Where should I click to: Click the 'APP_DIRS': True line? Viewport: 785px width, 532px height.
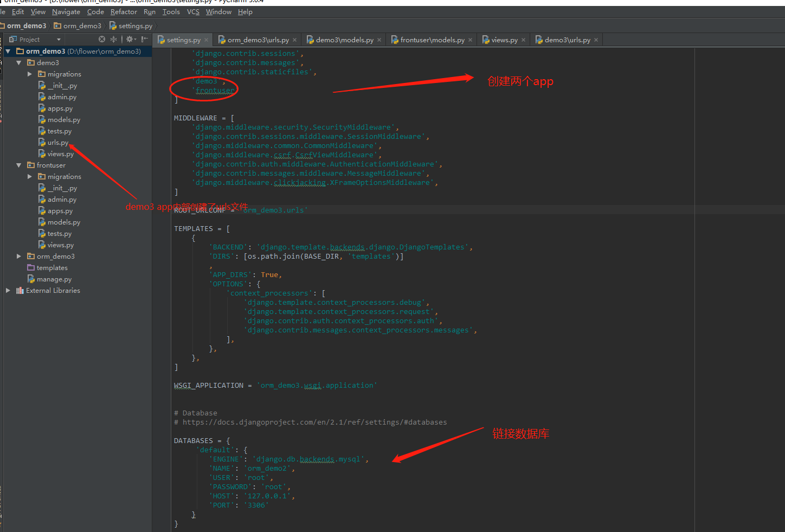tap(245, 275)
